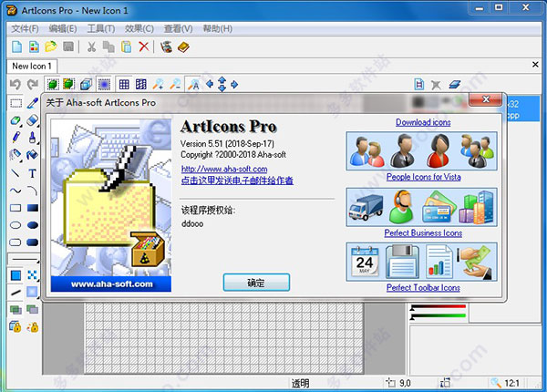Click the business icons preview banner

pos(421,207)
